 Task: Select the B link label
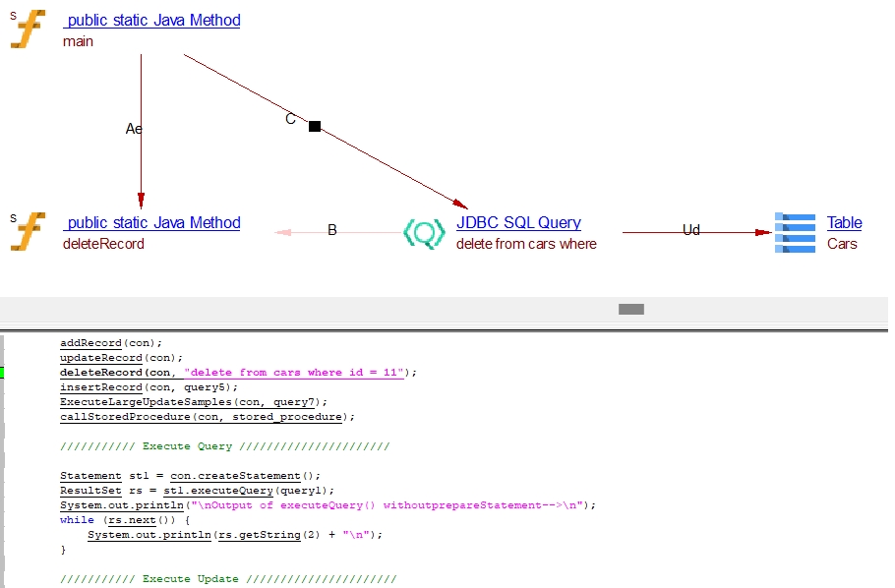point(332,230)
